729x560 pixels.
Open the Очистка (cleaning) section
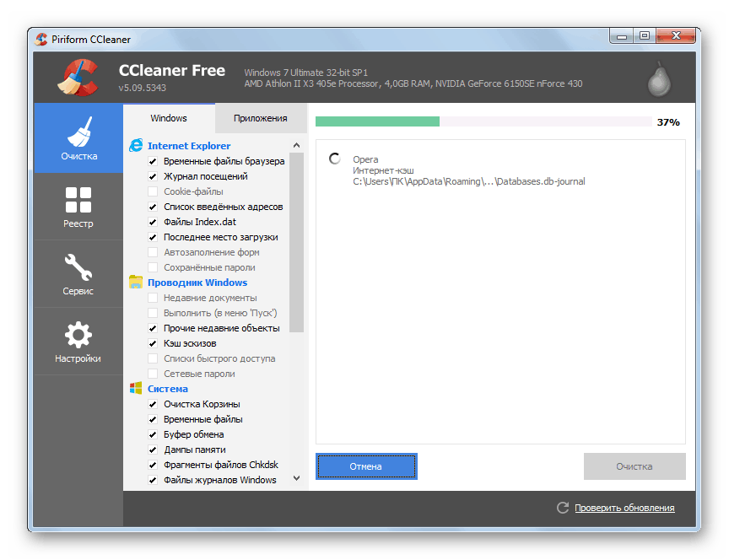[x=78, y=137]
